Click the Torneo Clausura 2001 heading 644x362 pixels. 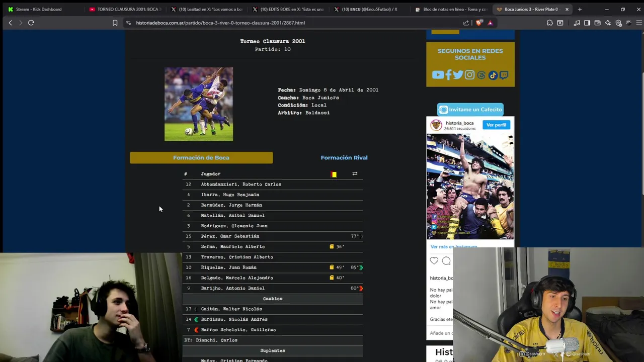(272, 41)
